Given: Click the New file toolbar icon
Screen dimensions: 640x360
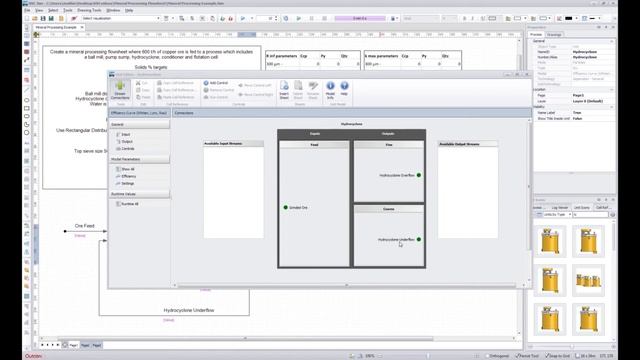Looking at the screenshot, I should (27, 18).
